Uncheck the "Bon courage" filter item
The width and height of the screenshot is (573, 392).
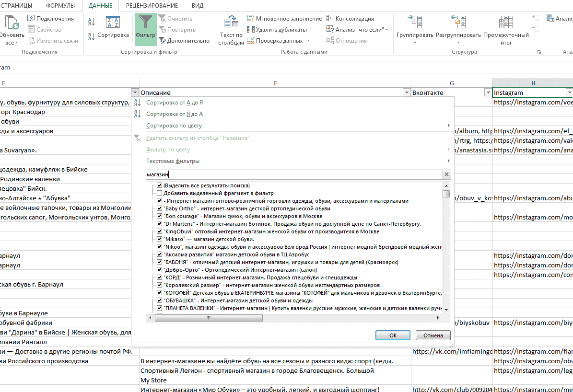159,216
